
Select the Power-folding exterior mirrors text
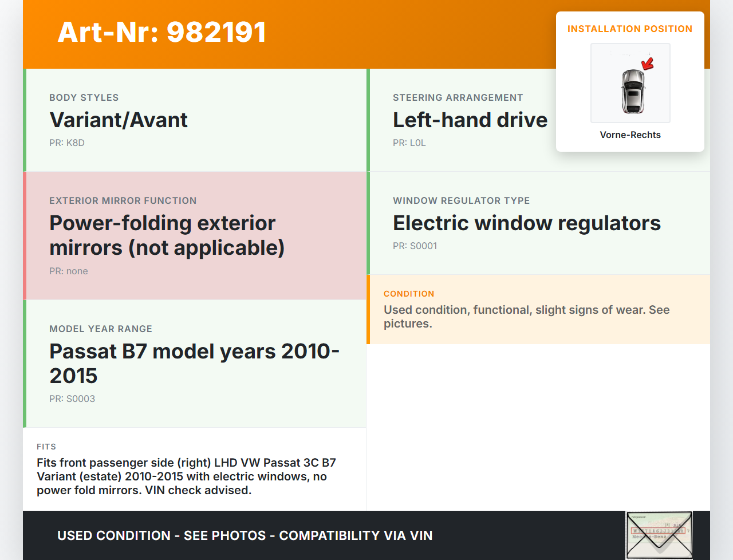click(167, 235)
